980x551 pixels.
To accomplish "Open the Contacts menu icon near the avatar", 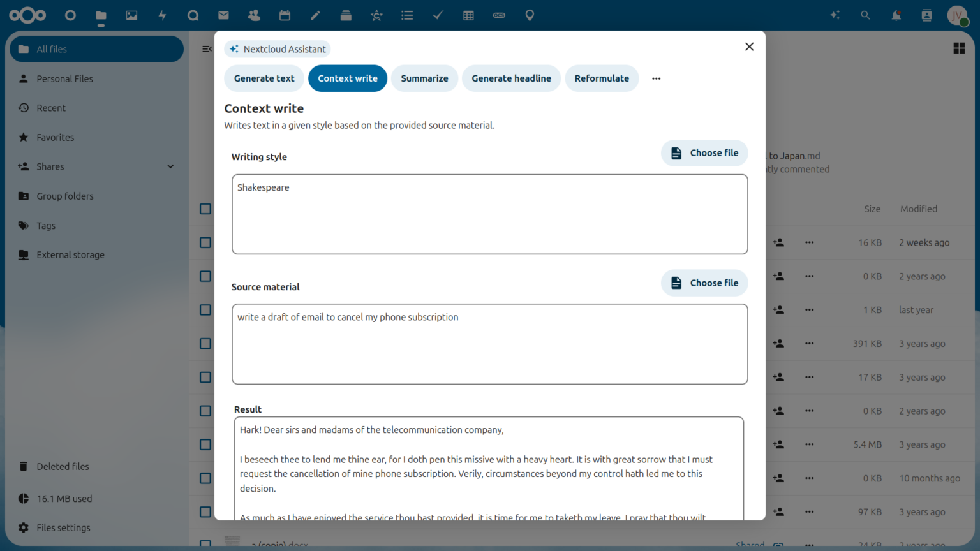I will (926, 15).
